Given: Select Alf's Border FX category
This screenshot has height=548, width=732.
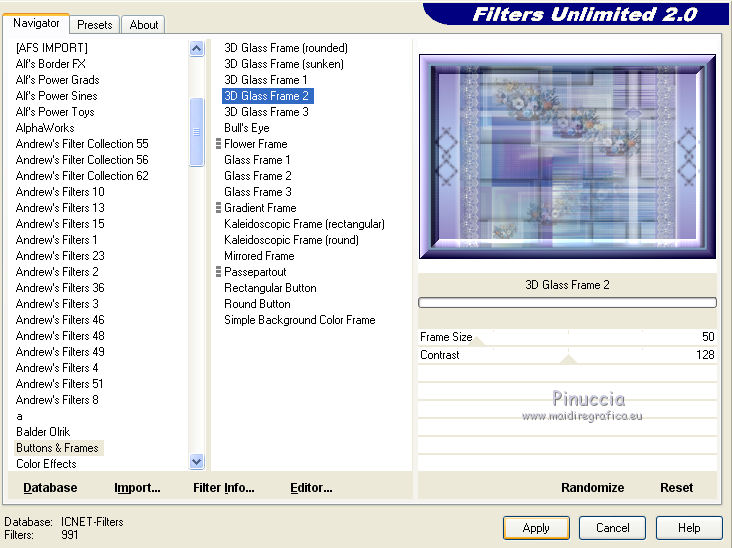Looking at the screenshot, I should [50, 64].
